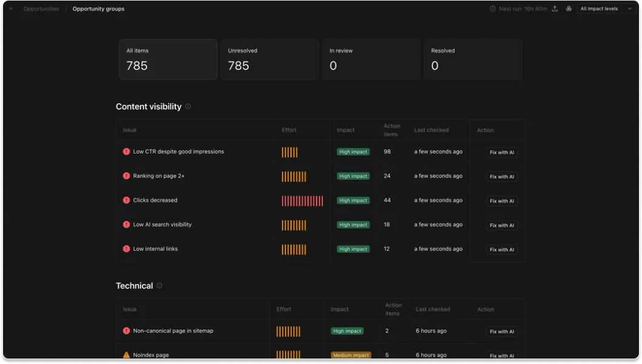Image resolution: width=642 pixels, height=364 pixels.
Task: Click the red alert icon for Ranking on page 2+
Action: pos(126,176)
